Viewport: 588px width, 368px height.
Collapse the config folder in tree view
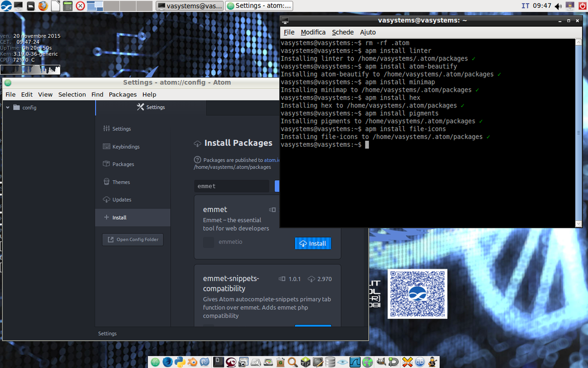8,107
